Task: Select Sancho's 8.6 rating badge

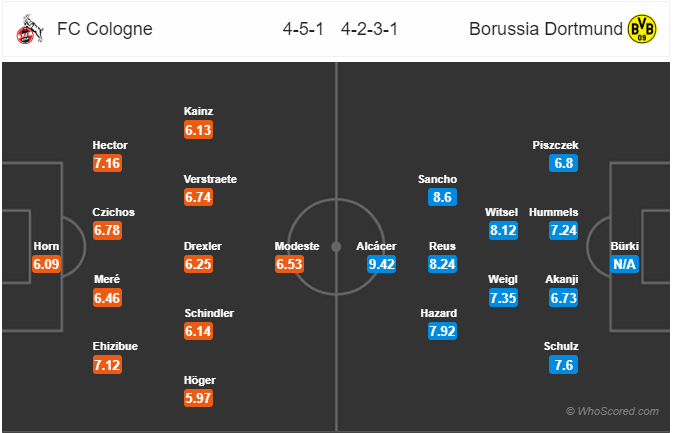Action: (442, 197)
